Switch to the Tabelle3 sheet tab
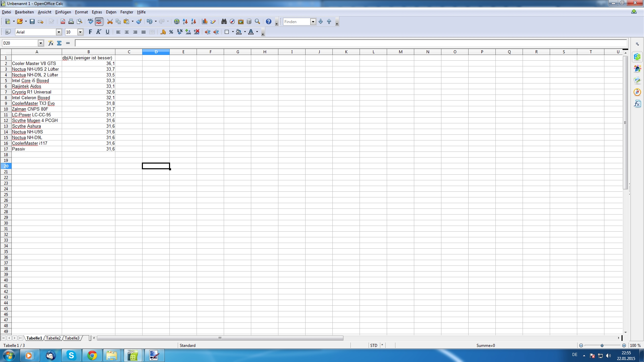The width and height of the screenshot is (644, 362). [72, 338]
